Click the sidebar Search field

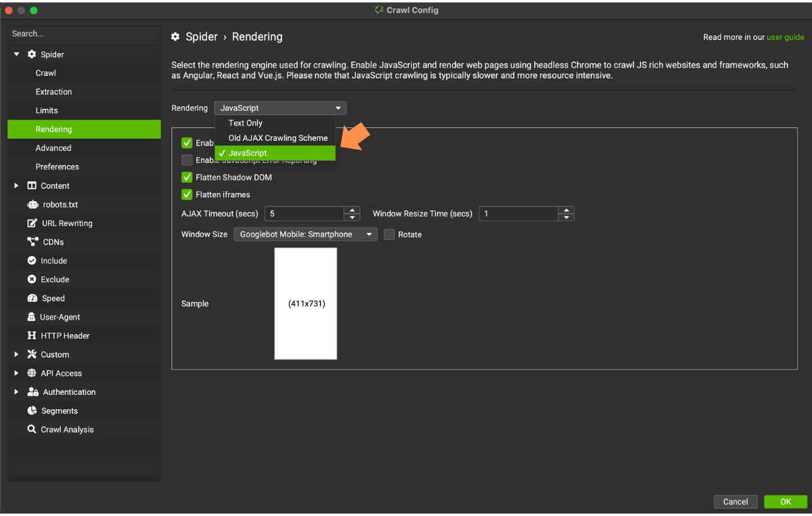pos(84,33)
